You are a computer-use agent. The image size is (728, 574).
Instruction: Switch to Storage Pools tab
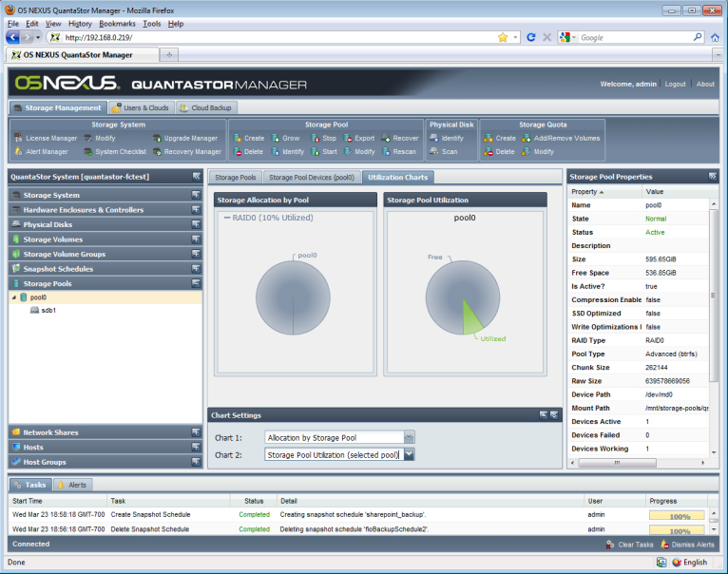236,178
